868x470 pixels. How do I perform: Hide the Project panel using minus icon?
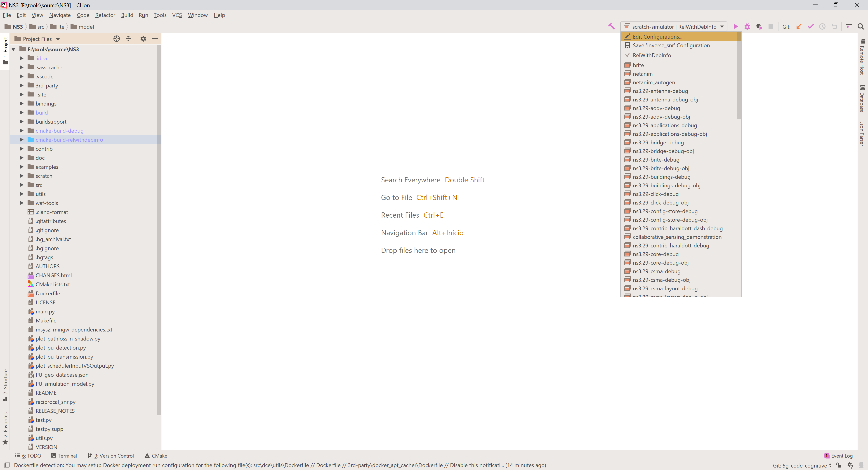[155, 39]
